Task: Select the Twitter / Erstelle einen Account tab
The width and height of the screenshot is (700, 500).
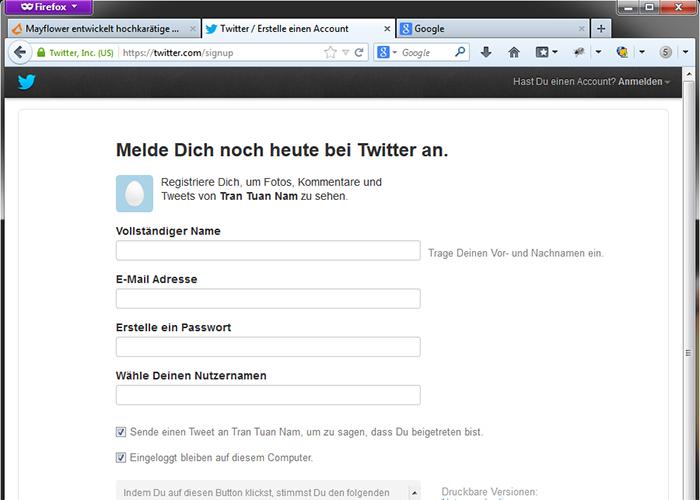Action: (x=298, y=29)
